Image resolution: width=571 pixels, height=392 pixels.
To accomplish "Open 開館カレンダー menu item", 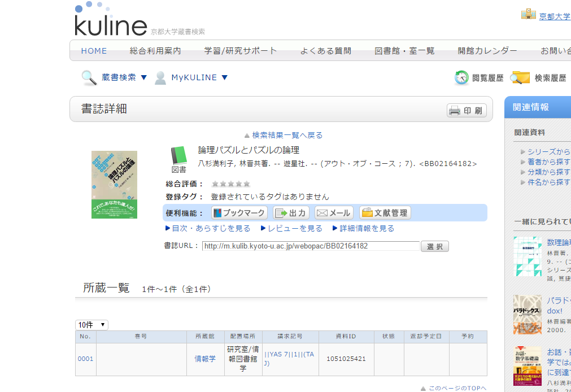I will [487, 51].
